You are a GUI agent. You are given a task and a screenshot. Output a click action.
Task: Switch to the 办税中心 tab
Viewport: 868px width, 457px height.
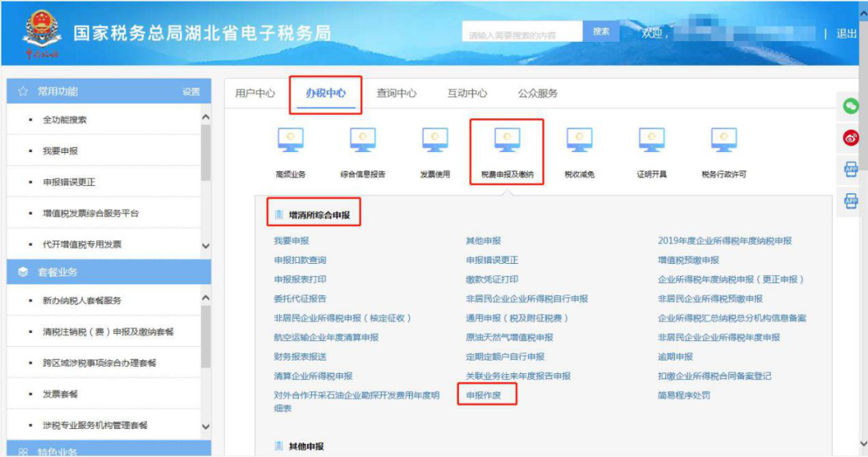coord(325,93)
